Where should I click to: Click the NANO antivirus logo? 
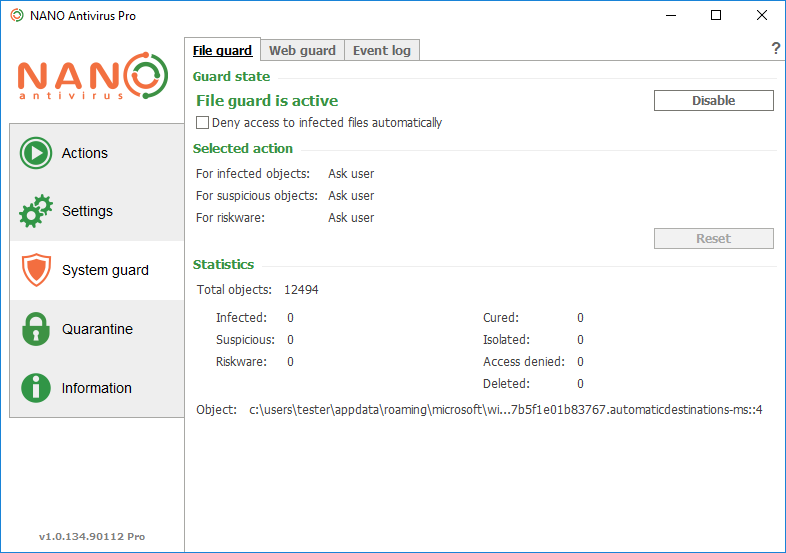tap(93, 76)
